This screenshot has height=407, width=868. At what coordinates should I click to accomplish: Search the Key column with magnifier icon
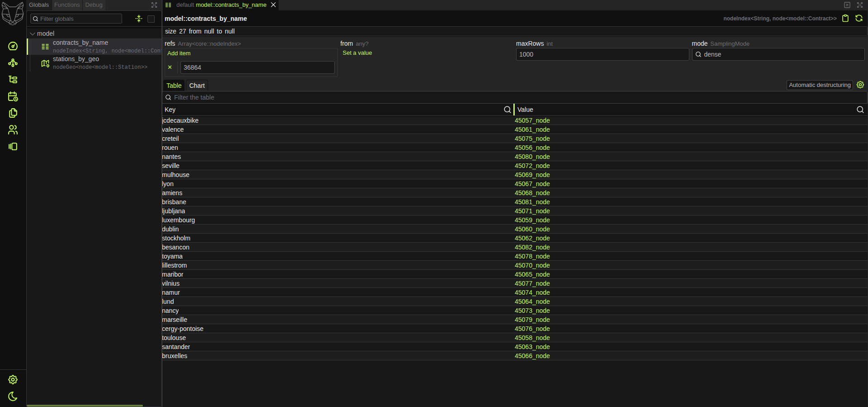coord(508,110)
